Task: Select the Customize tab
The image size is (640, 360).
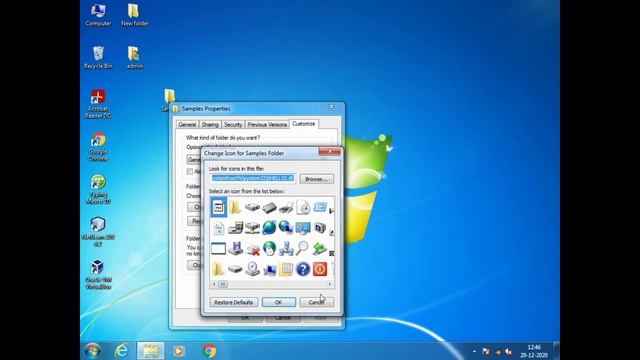Action: 304,124
